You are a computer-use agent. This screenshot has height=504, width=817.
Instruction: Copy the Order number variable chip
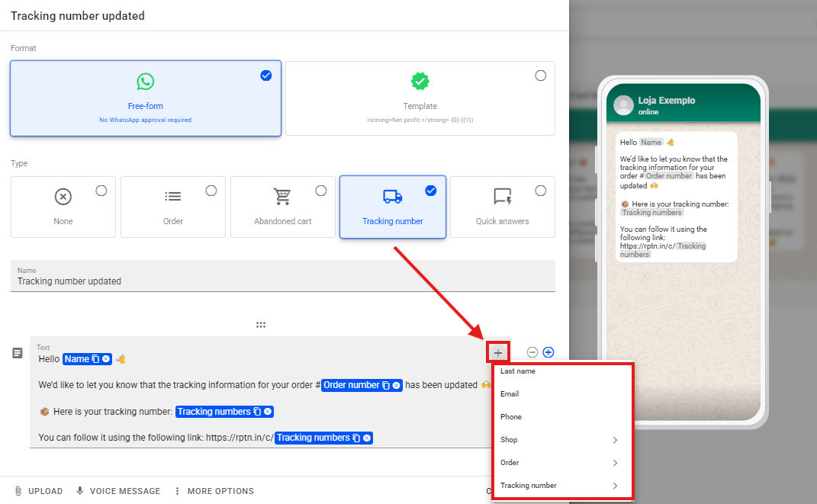click(x=386, y=385)
